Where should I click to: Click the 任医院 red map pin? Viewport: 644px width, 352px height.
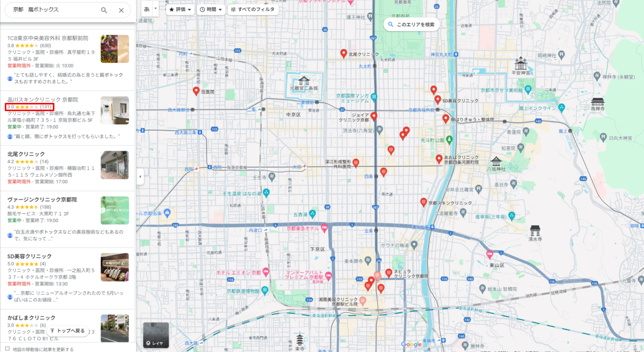tap(196, 91)
